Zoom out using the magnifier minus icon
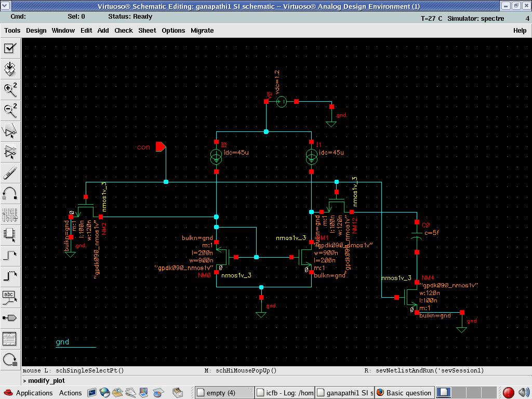532x399 pixels. (x=10, y=110)
